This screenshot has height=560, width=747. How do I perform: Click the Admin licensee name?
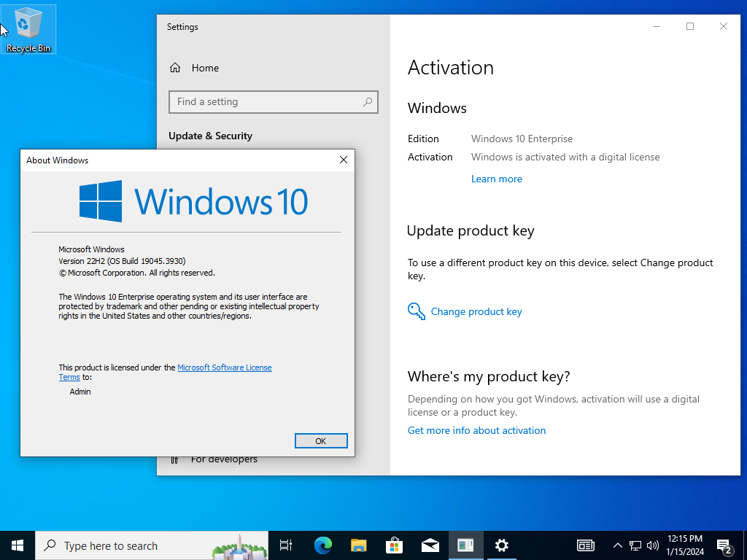(80, 392)
